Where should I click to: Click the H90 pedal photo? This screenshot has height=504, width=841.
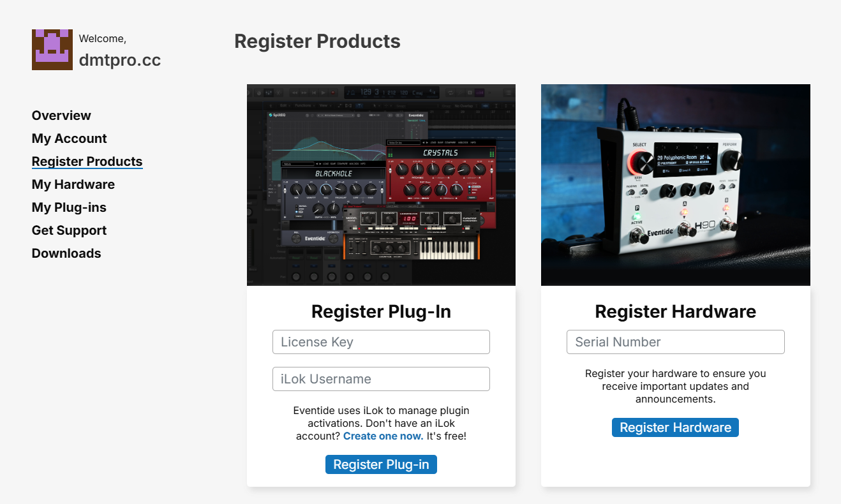[675, 185]
